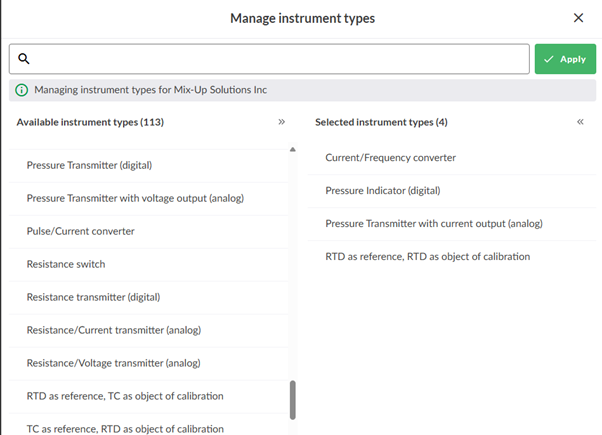
Task: Click the info icon in the banner
Action: 22,90
